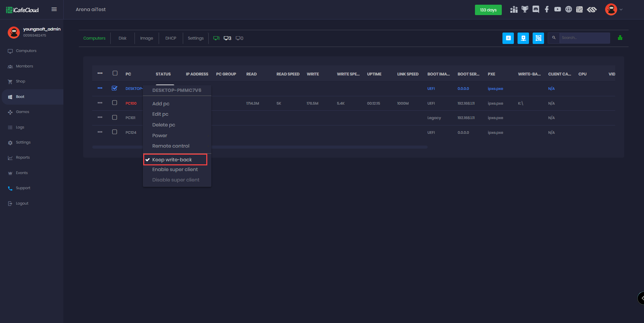Screen dimensions: 644x323
Task: Open the trophy rewards icon
Action: (525, 9)
